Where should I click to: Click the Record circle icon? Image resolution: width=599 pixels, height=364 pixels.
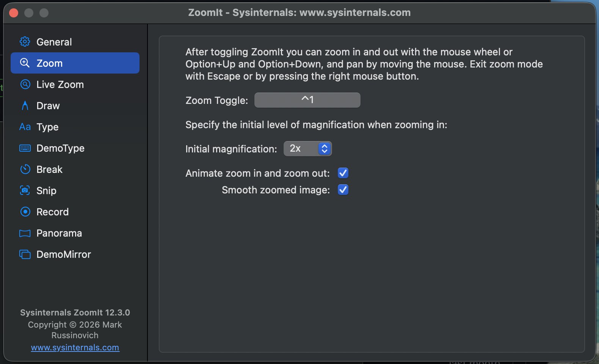point(25,212)
